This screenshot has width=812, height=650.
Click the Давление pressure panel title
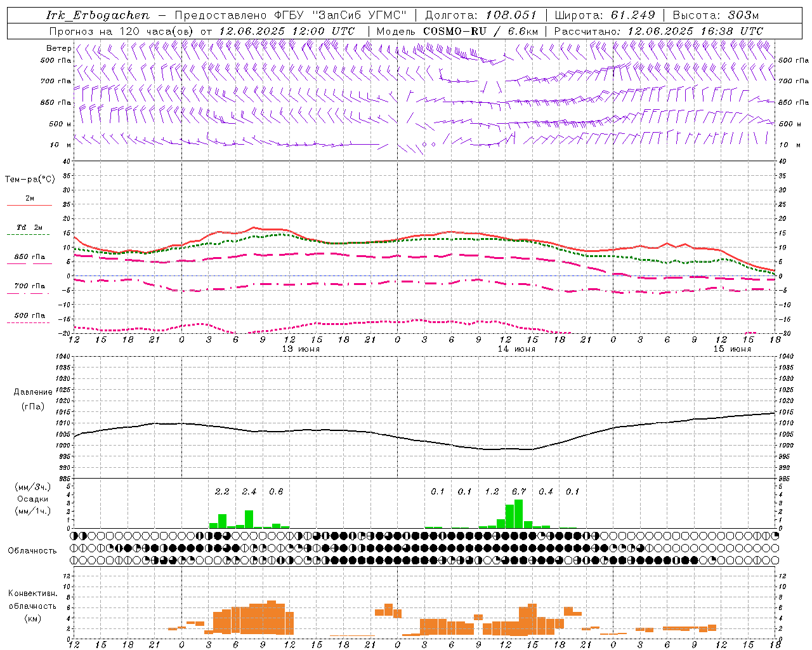pyautogui.click(x=33, y=392)
